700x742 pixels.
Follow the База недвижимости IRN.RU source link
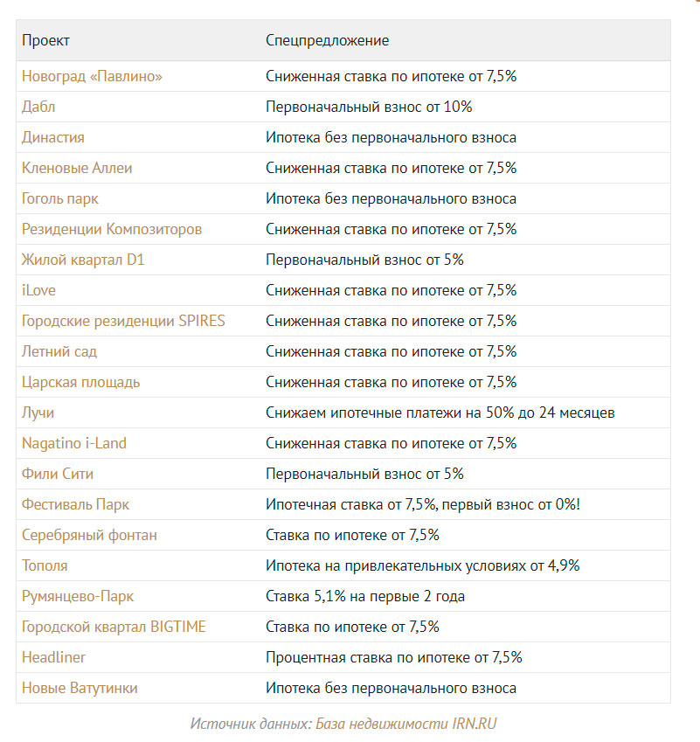tap(406, 724)
